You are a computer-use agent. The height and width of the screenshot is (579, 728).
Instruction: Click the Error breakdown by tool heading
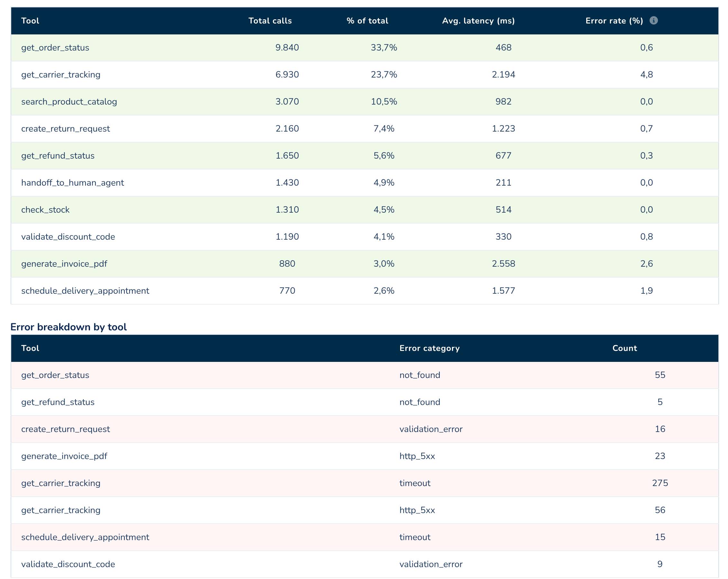[x=68, y=327]
